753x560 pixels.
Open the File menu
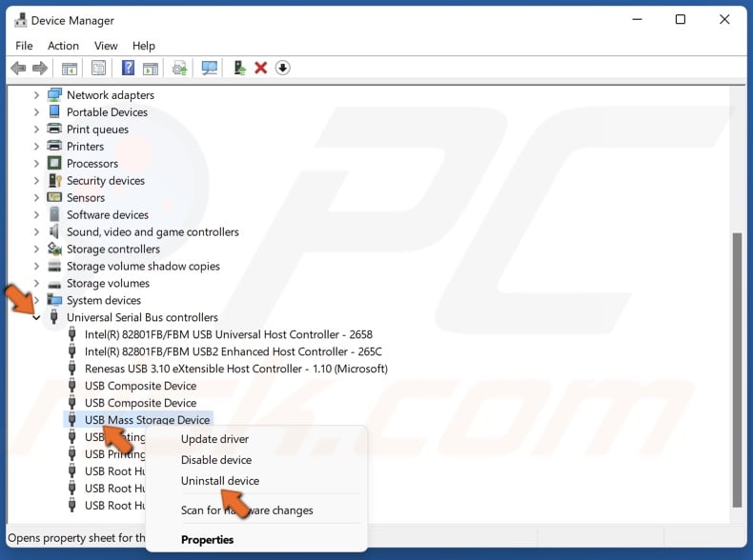[24, 46]
